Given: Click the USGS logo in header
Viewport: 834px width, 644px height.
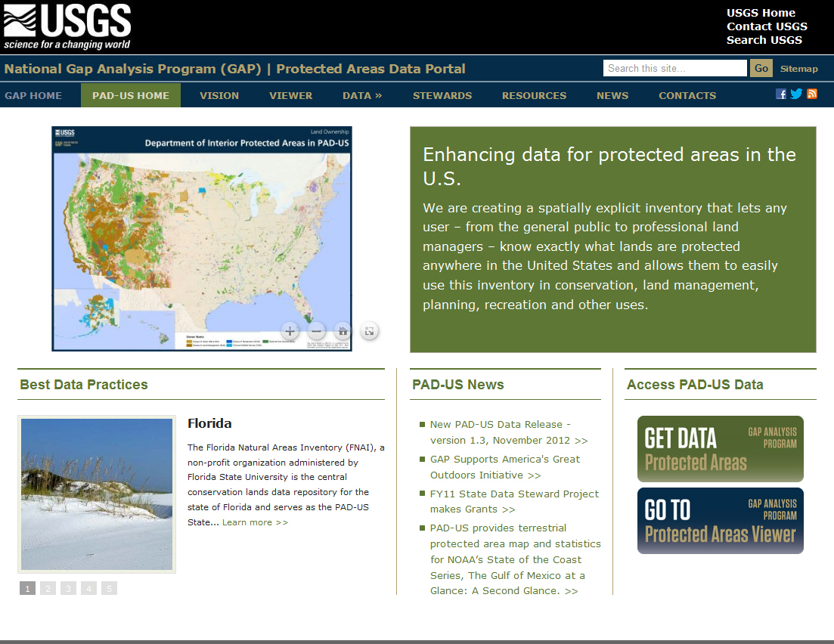Looking at the screenshot, I should coord(67,26).
